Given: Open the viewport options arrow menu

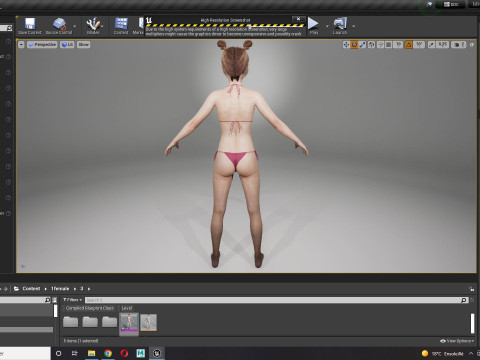Looking at the screenshot, I should 21,45.
